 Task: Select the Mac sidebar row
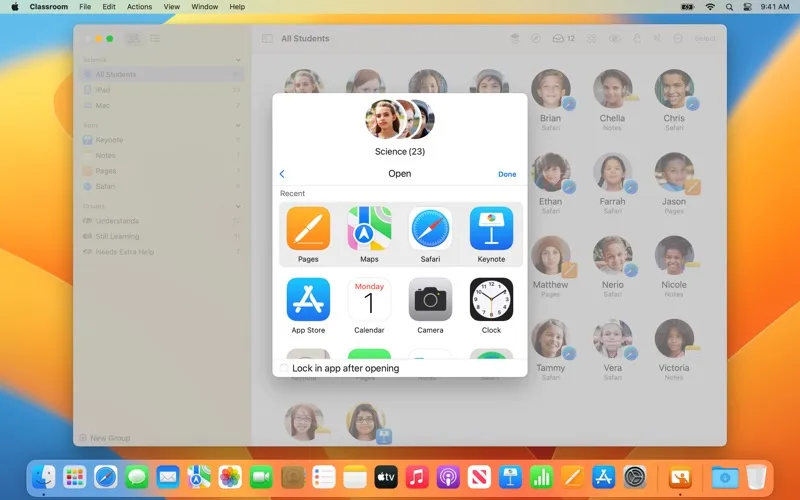(162, 105)
